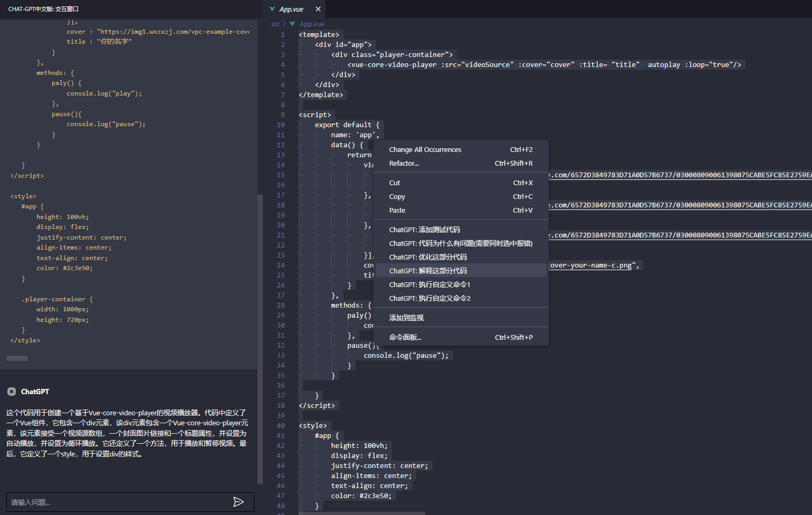
Task: Click 'methods: {' on editor line 28
Action: 351,305
